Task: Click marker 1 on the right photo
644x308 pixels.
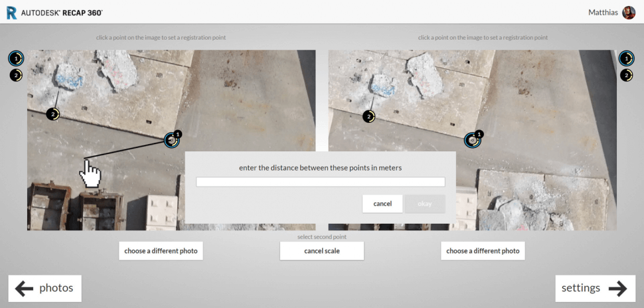Action: tap(473, 140)
